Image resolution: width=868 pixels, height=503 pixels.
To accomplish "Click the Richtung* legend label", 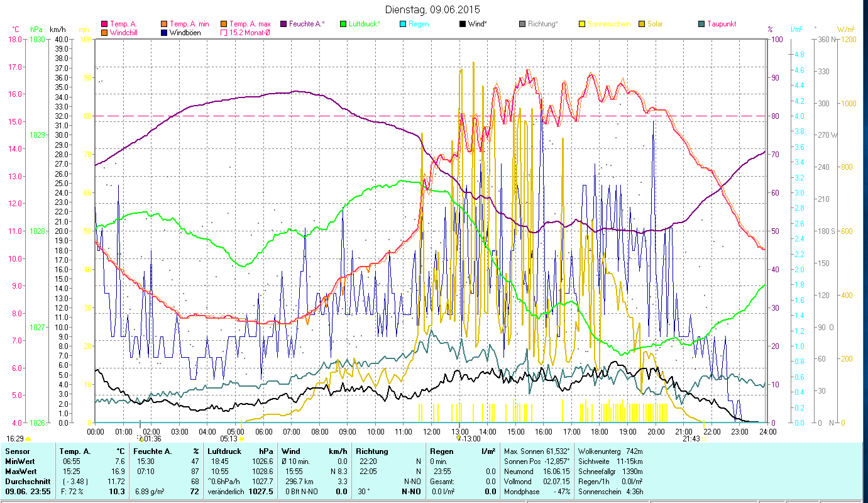I will (542, 24).
